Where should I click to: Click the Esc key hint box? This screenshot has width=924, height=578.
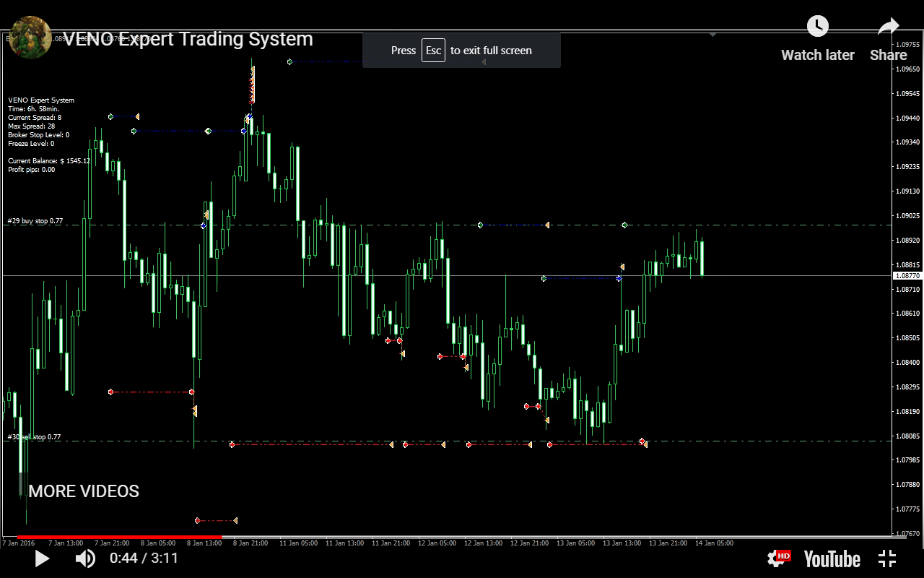(433, 51)
